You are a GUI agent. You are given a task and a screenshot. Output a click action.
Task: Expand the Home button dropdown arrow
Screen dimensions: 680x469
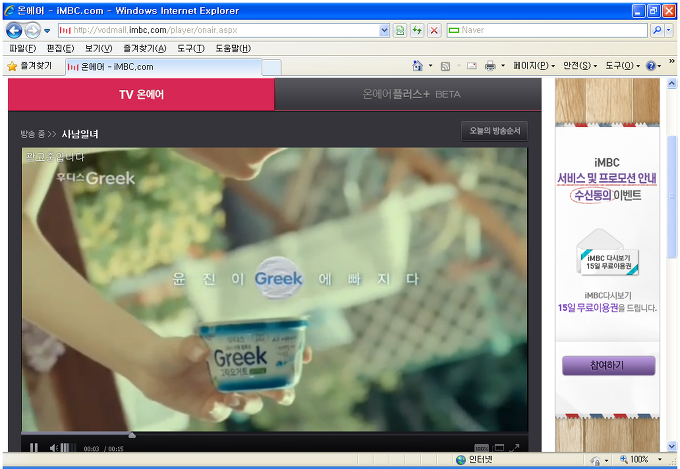click(431, 66)
